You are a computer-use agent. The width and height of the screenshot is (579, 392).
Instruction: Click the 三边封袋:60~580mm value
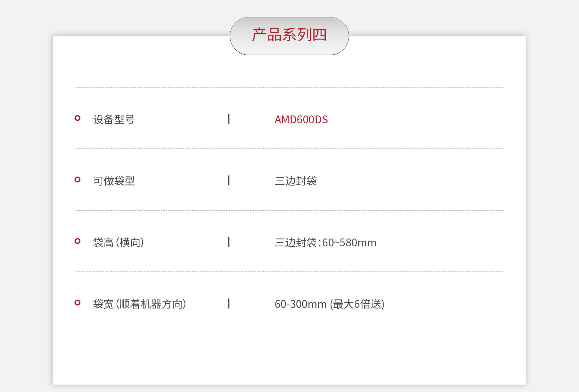click(x=325, y=243)
